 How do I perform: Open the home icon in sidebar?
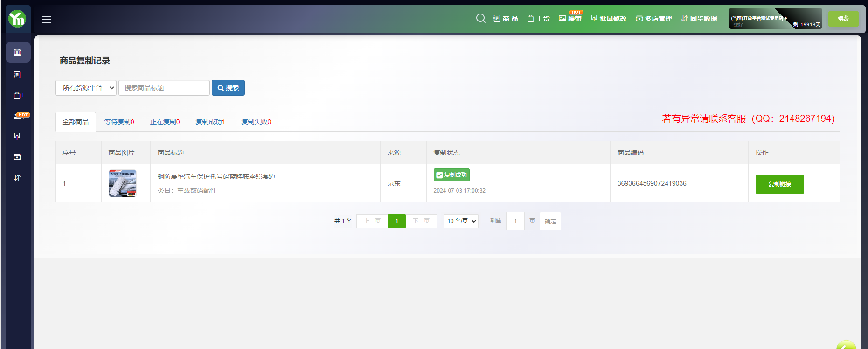[x=18, y=52]
